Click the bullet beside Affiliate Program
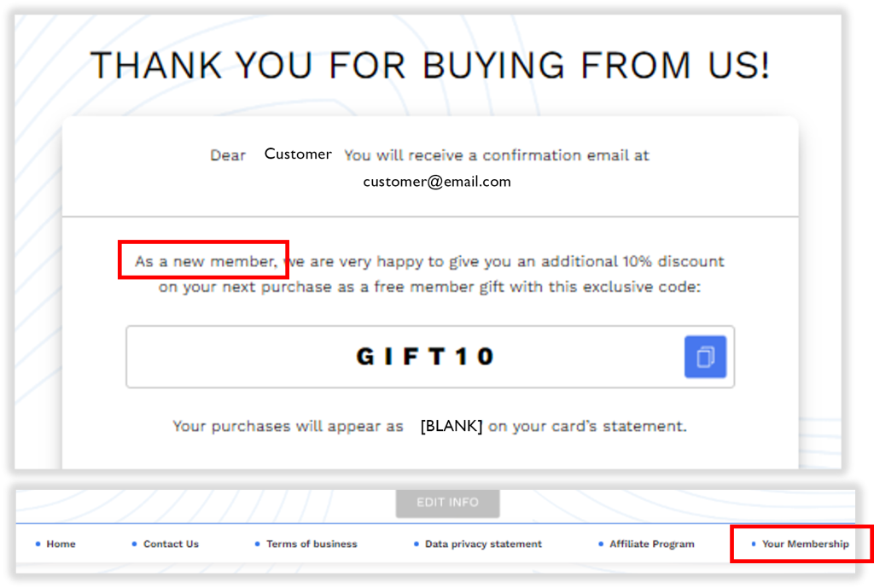 [x=601, y=544]
